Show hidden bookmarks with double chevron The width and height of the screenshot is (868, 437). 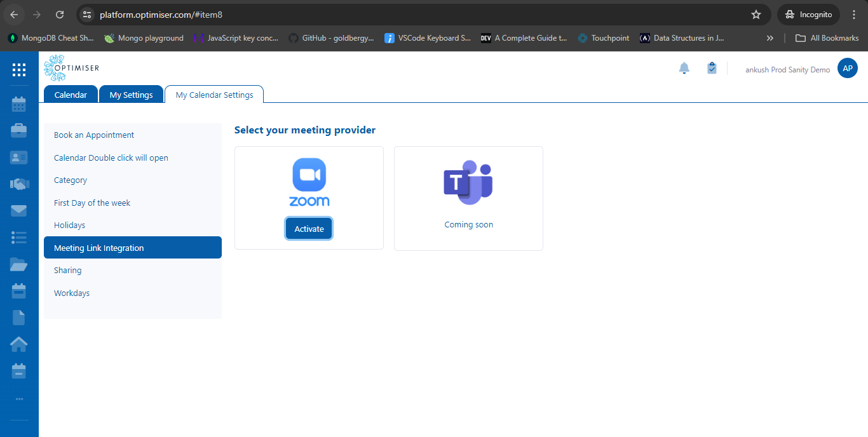point(770,38)
